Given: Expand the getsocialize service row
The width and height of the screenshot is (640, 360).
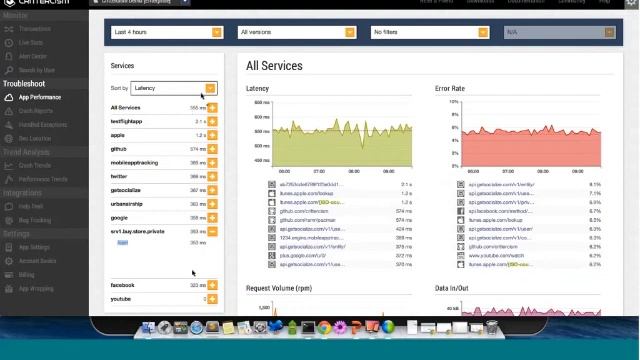Looking at the screenshot, I should (212, 190).
